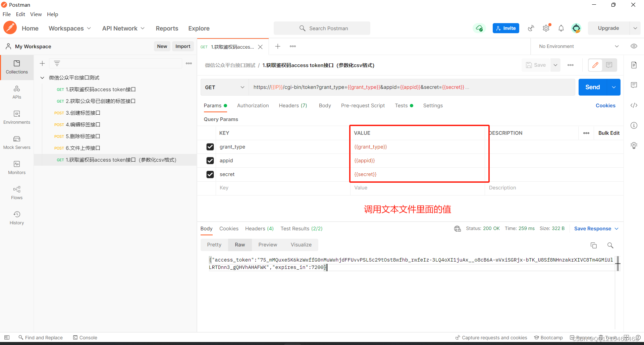
Task: Uncheck the secret parameter checkbox
Action: point(210,174)
